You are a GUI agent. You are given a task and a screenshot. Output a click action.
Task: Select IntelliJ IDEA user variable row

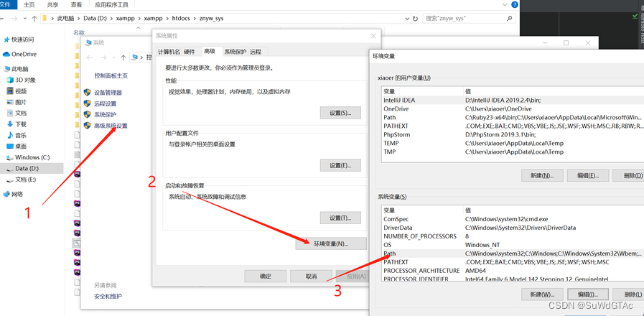tap(513, 101)
